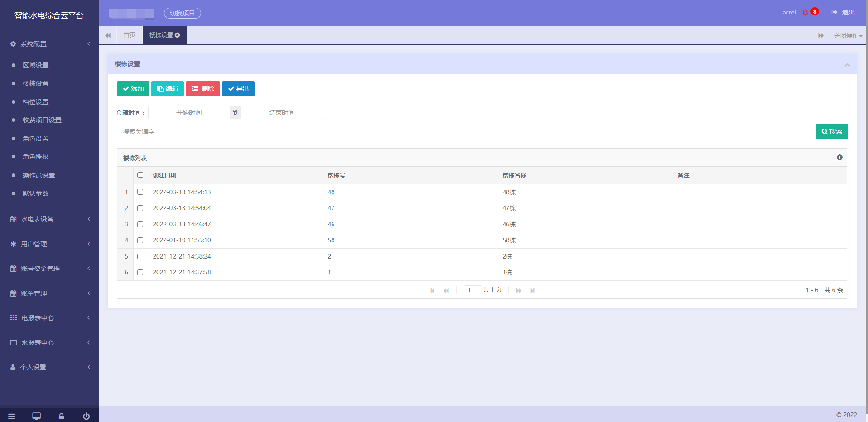Open 角色设置 in sidebar
Viewport: 868px width, 422px height.
click(x=36, y=139)
